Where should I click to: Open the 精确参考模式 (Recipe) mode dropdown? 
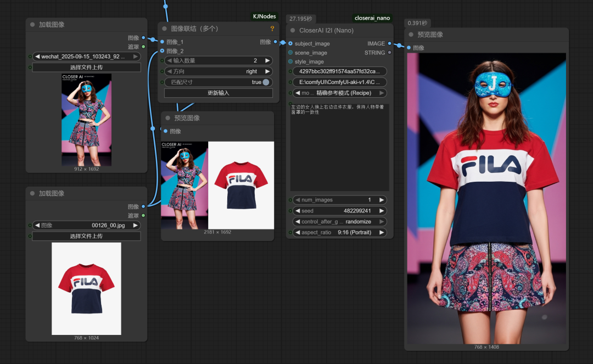point(340,93)
